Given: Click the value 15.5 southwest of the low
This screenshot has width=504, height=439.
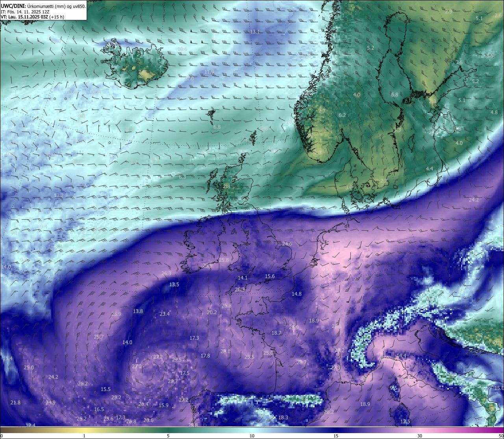Looking at the screenshot, I should pos(106,389).
